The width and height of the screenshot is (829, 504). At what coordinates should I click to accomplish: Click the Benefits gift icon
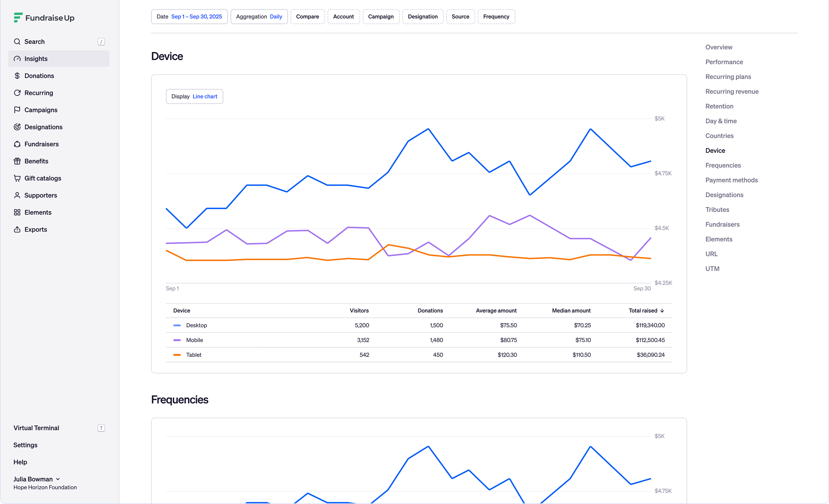17,161
